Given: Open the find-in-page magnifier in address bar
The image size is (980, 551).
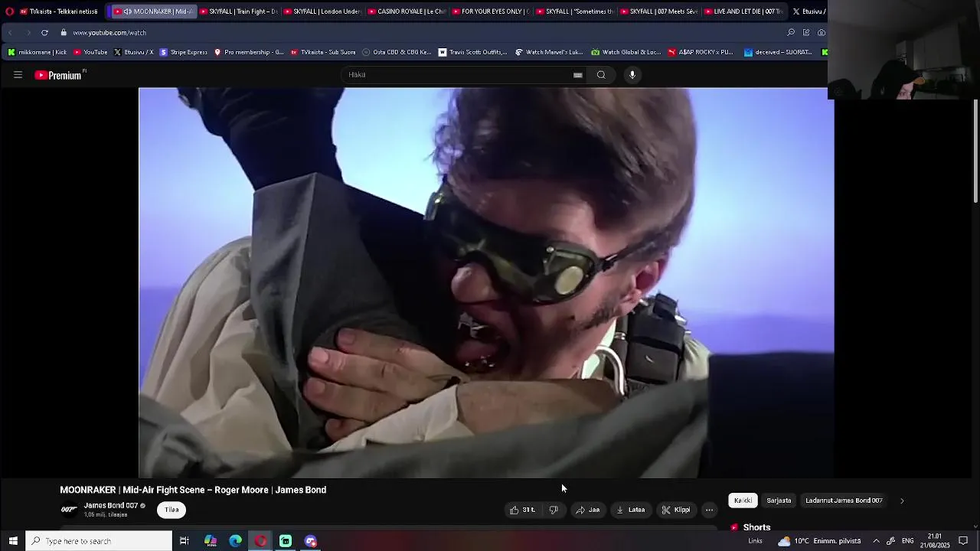Looking at the screenshot, I should pyautogui.click(x=791, y=33).
